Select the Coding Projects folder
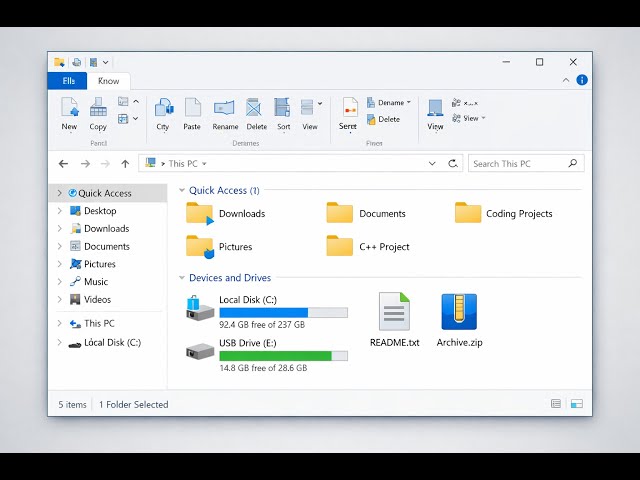This screenshot has height=480, width=640. 504,213
